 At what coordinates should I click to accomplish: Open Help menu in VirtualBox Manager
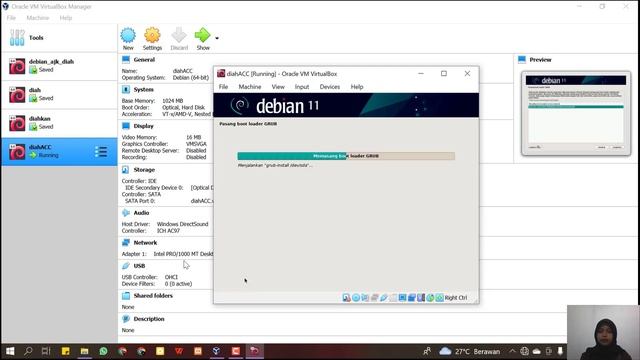(x=66, y=18)
